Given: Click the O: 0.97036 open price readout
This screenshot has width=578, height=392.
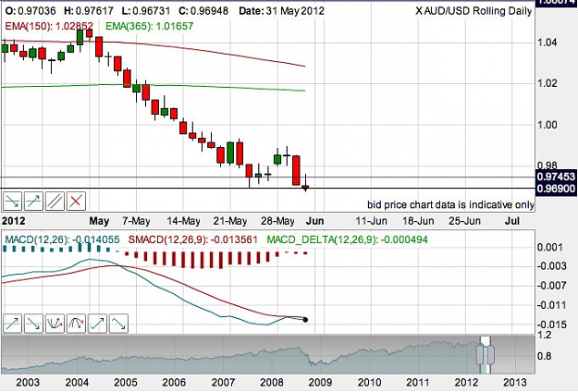Looking at the screenshot, I should point(31,11).
